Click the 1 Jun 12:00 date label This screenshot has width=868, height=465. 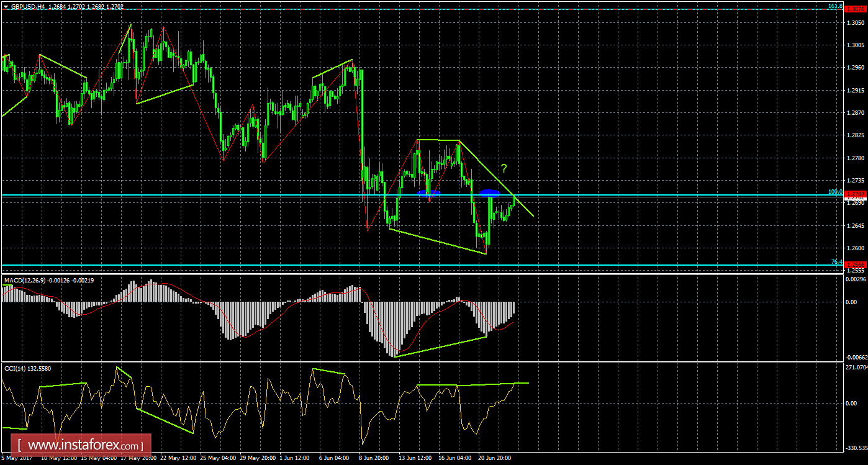pyautogui.click(x=294, y=459)
